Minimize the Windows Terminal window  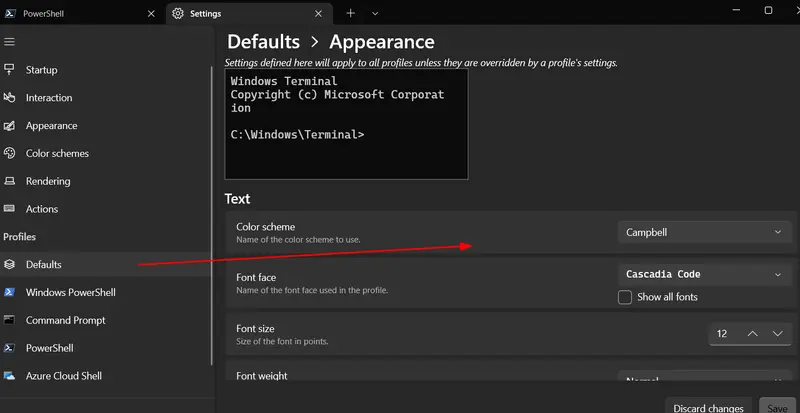click(x=736, y=10)
